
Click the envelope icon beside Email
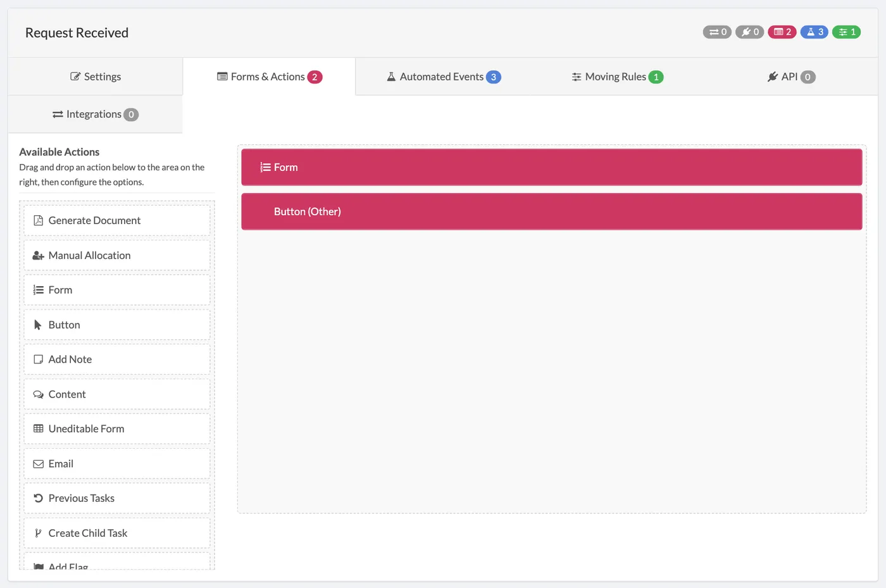pyautogui.click(x=38, y=464)
